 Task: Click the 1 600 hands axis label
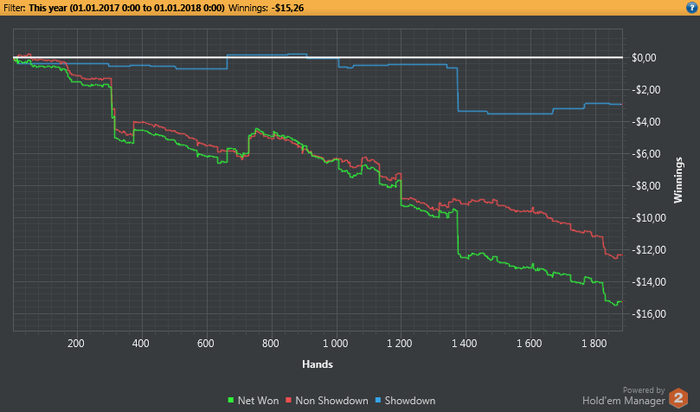tap(529, 343)
